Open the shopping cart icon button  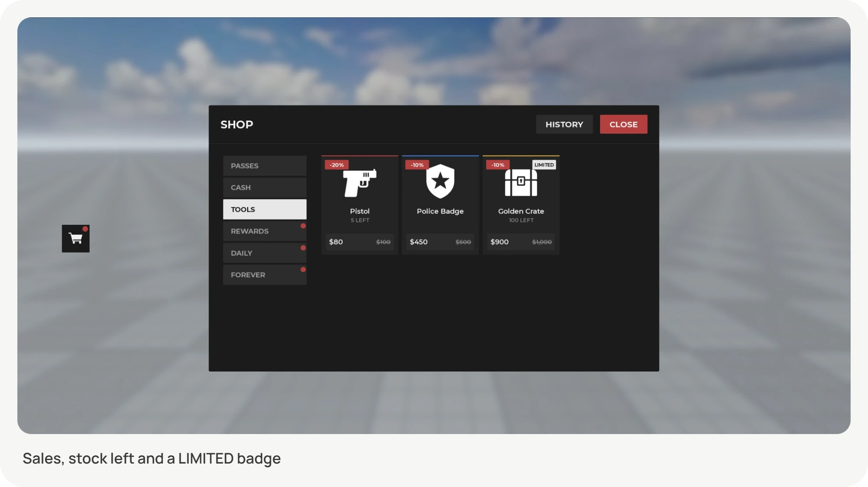[x=76, y=238]
